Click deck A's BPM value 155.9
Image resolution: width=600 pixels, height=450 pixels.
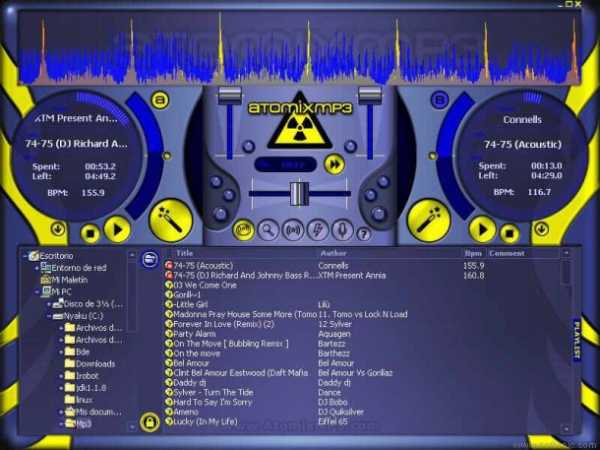93,192
